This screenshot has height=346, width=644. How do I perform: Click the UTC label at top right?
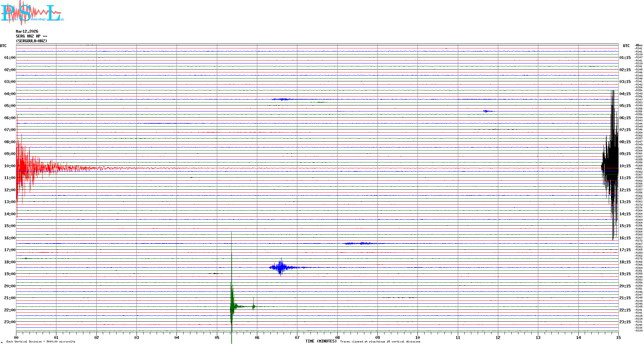click(x=626, y=46)
